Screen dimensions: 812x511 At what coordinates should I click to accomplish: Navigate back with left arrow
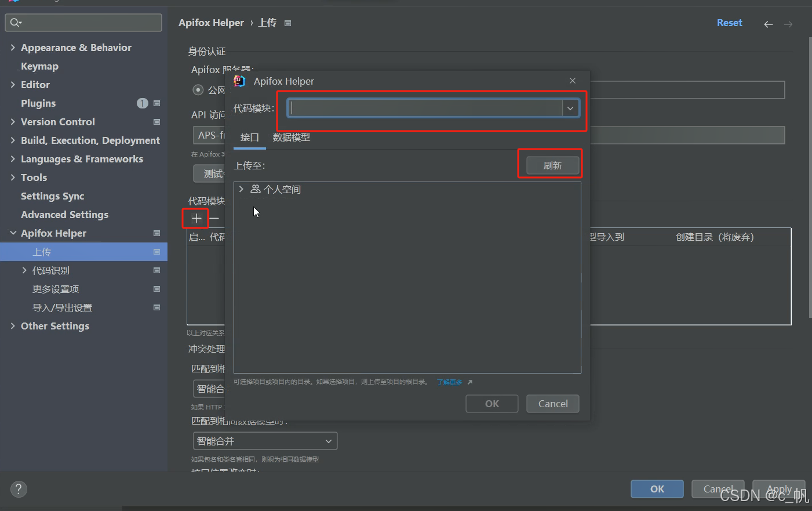pyautogui.click(x=769, y=24)
